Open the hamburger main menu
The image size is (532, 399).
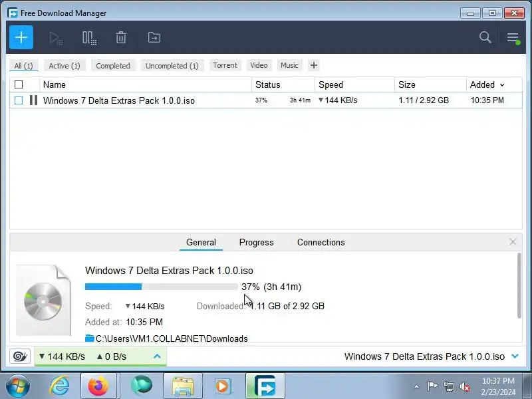click(x=513, y=38)
